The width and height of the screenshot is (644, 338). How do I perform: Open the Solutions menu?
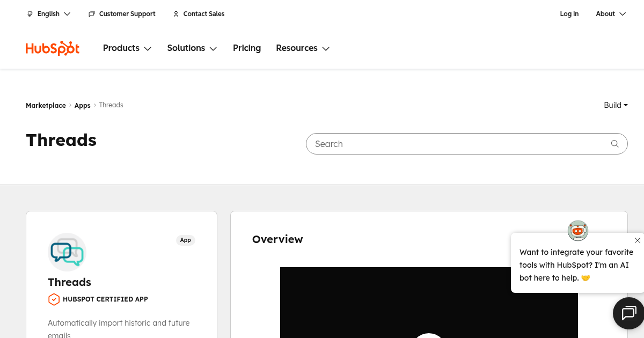[192, 48]
